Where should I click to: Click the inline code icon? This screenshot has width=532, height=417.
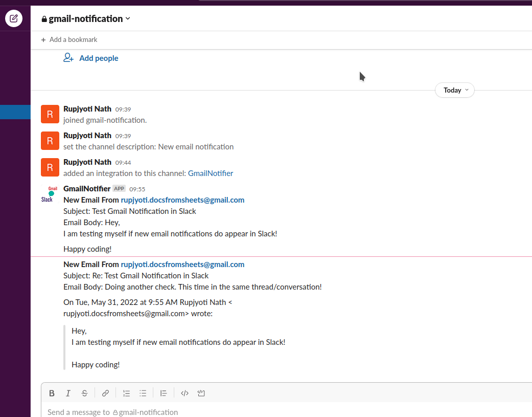(184, 393)
